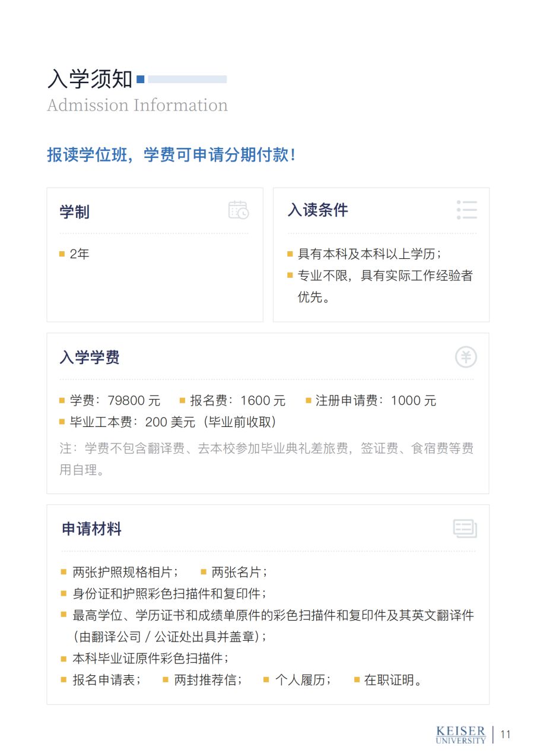Click the 申请材料 section heading
The image size is (534, 756).
[91, 529]
